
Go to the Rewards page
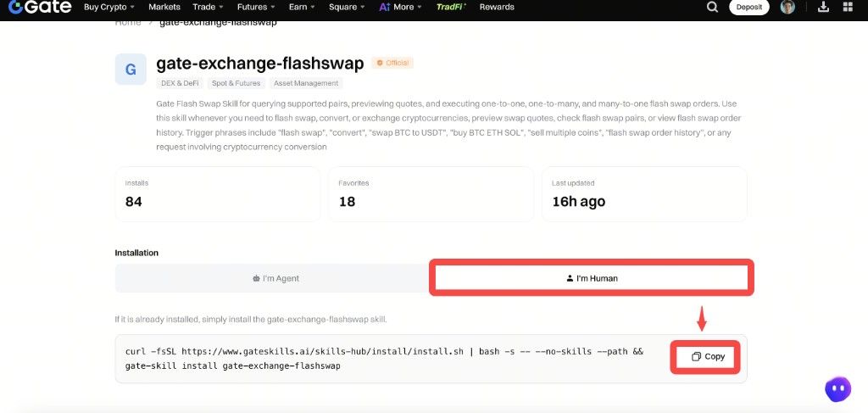tap(497, 7)
